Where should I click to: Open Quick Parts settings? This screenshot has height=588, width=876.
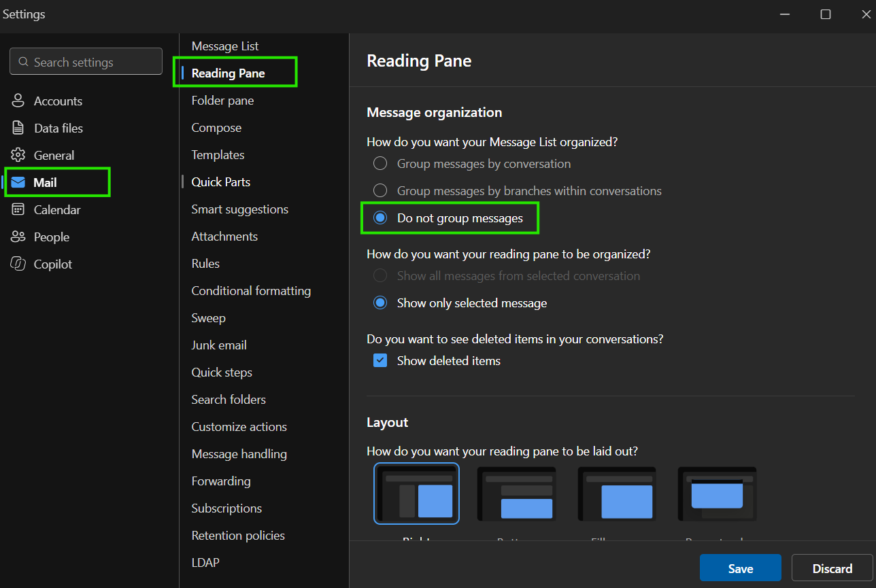coord(221,182)
